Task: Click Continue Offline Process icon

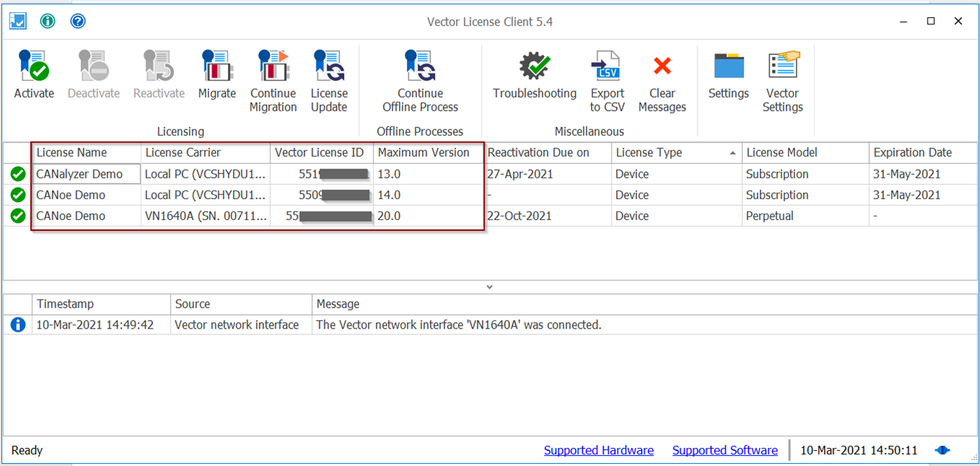Action: (x=420, y=67)
